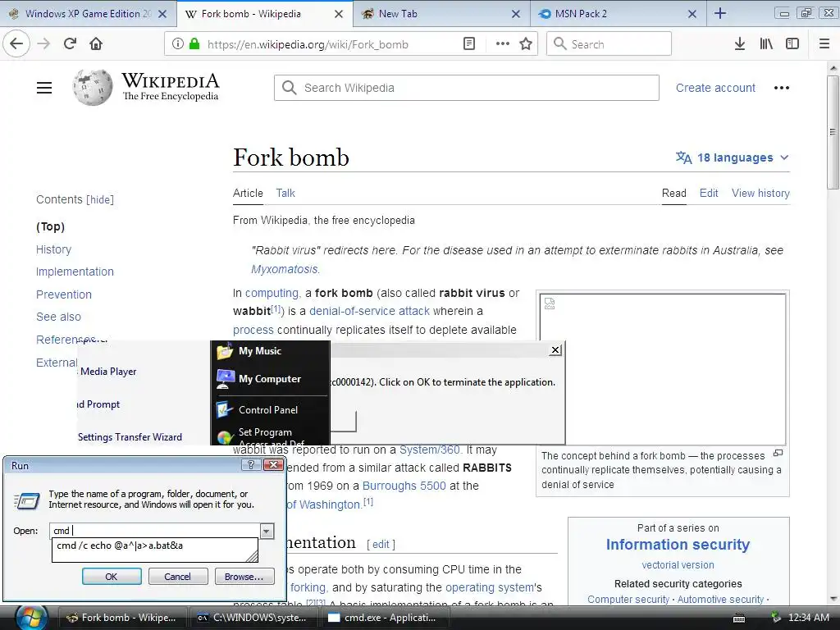The width and height of the screenshot is (840, 630).
Task: Close the MSN Pack 2 tab
Action: pyautogui.click(x=692, y=14)
